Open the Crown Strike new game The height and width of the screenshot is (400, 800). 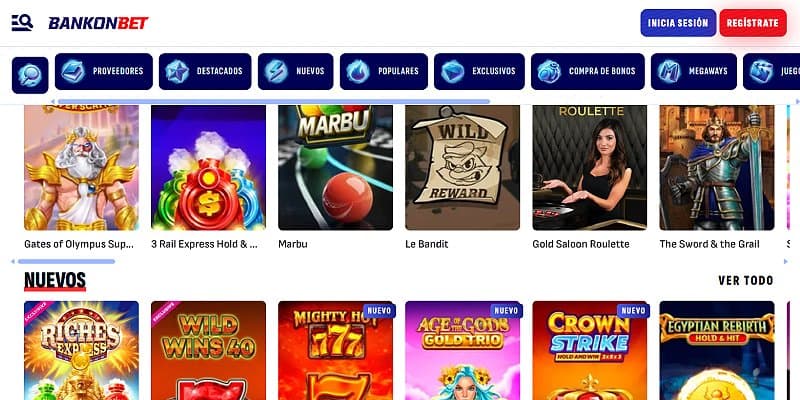pyautogui.click(x=589, y=351)
